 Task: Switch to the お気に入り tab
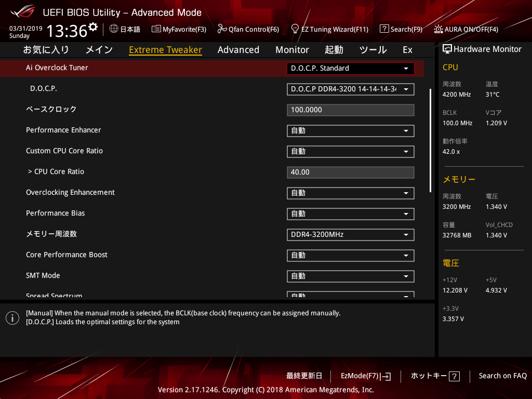point(46,50)
